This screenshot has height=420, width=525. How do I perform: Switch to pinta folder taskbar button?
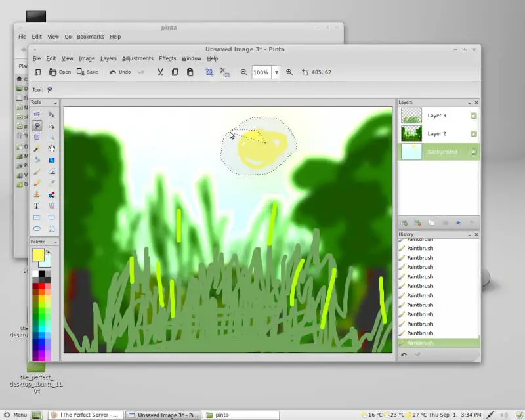pyautogui.click(x=241, y=415)
